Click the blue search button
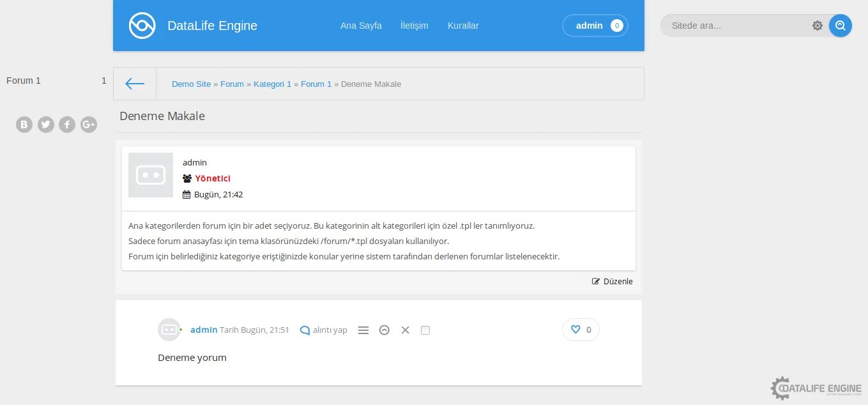868x405 pixels. pos(840,26)
